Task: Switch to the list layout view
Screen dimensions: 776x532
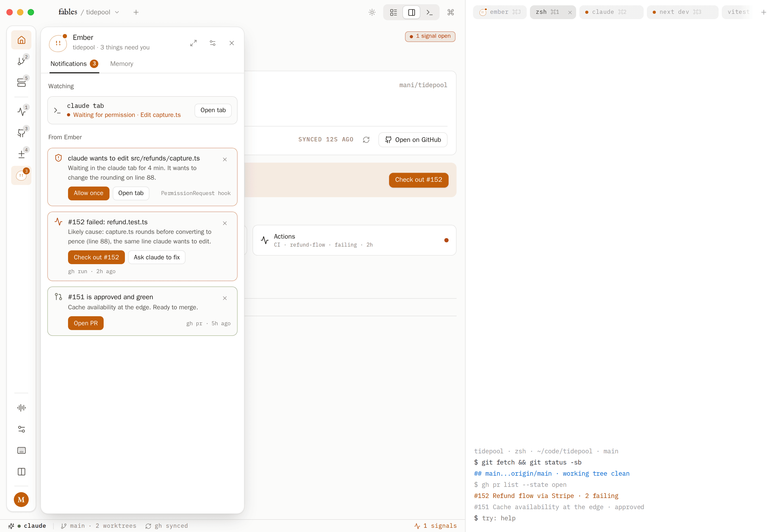Action: point(394,12)
